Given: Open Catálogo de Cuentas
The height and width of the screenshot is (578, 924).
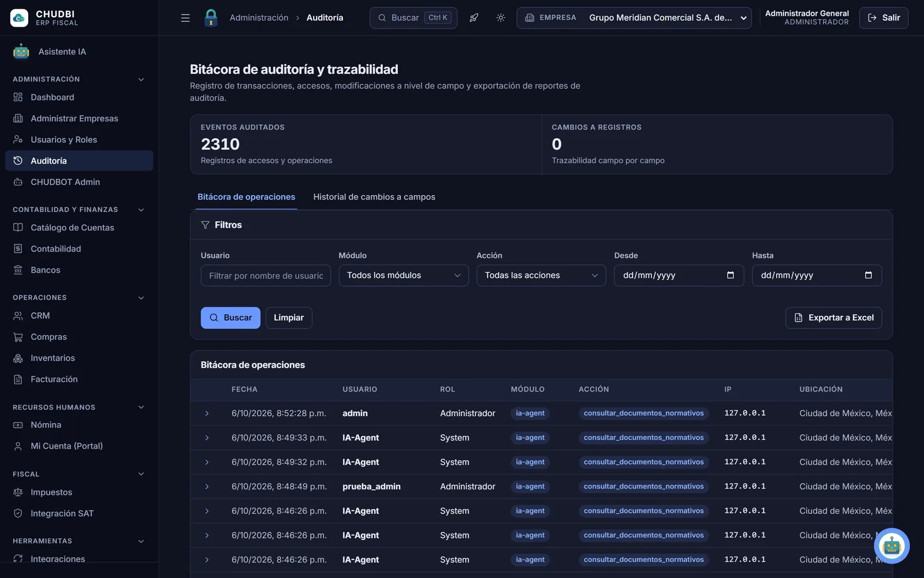Looking at the screenshot, I should click(x=79, y=228).
